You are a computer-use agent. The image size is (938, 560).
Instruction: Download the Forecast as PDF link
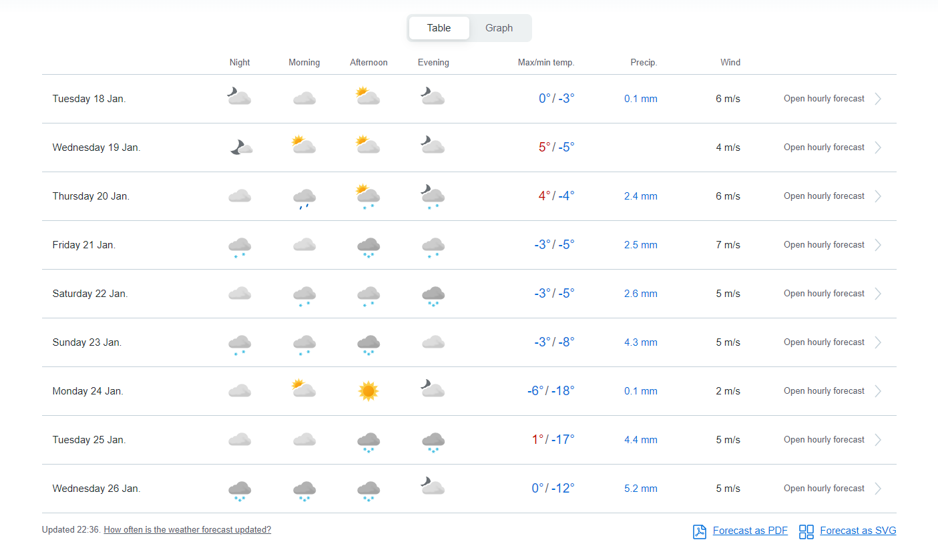point(750,531)
